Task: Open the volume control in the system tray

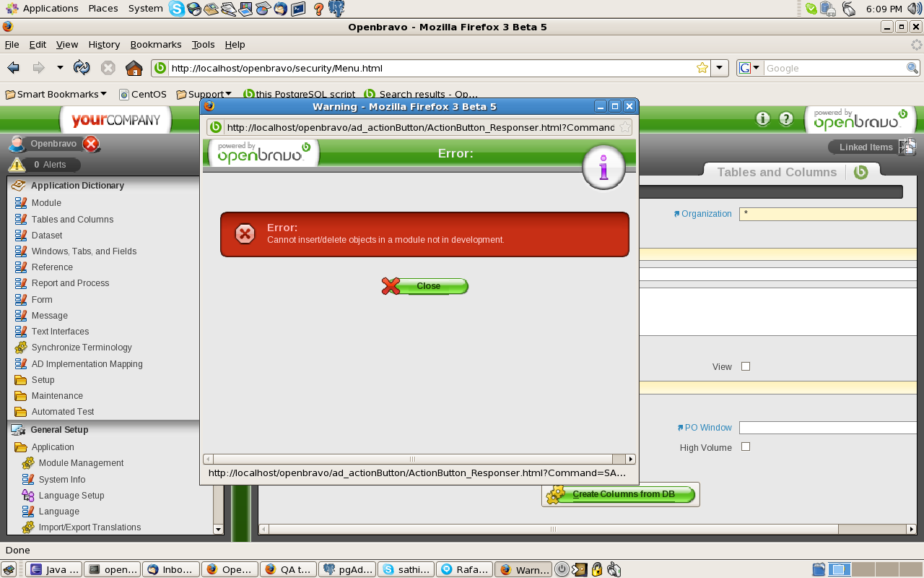Action: 915,9
